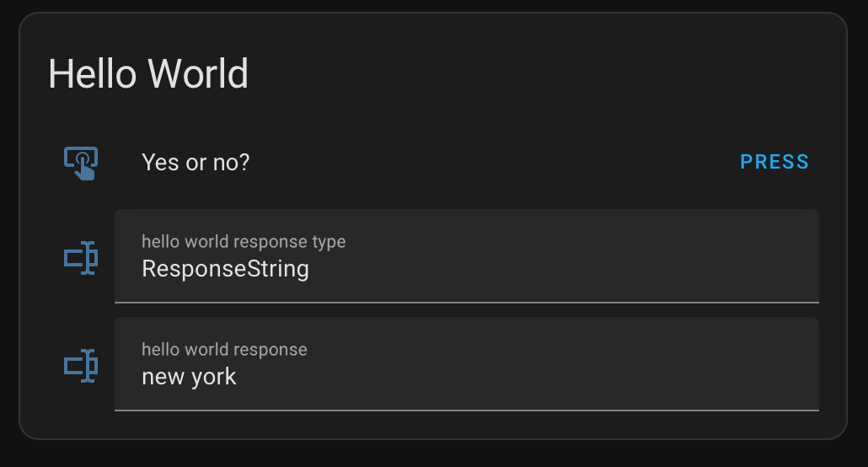Viewport: 868px width, 467px height.
Task: Click the Hello World card title
Action: pos(148,73)
